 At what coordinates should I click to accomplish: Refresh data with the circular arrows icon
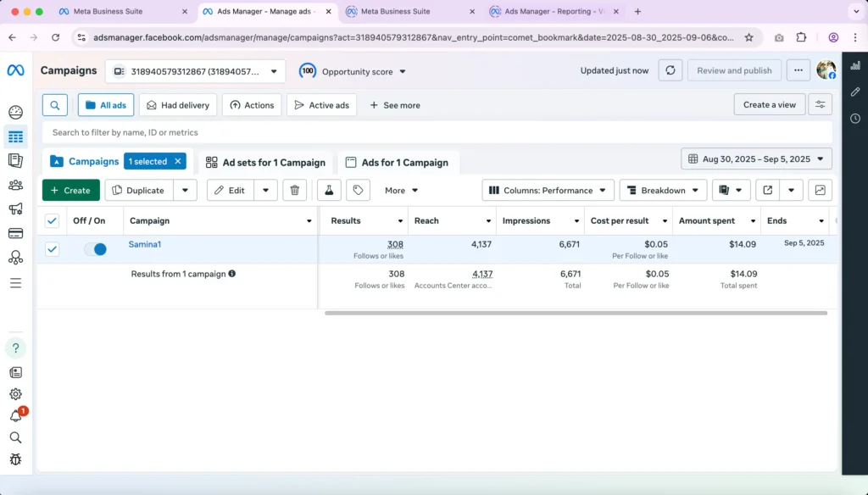click(x=670, y=70)
